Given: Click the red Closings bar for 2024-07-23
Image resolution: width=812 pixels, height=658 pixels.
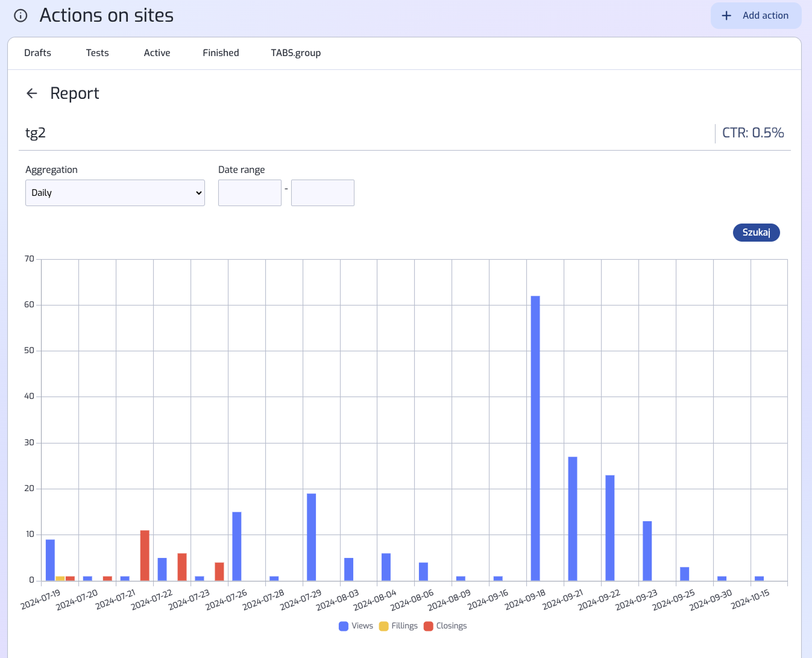Looking at the screenshot, I should (x=219, y=572).
